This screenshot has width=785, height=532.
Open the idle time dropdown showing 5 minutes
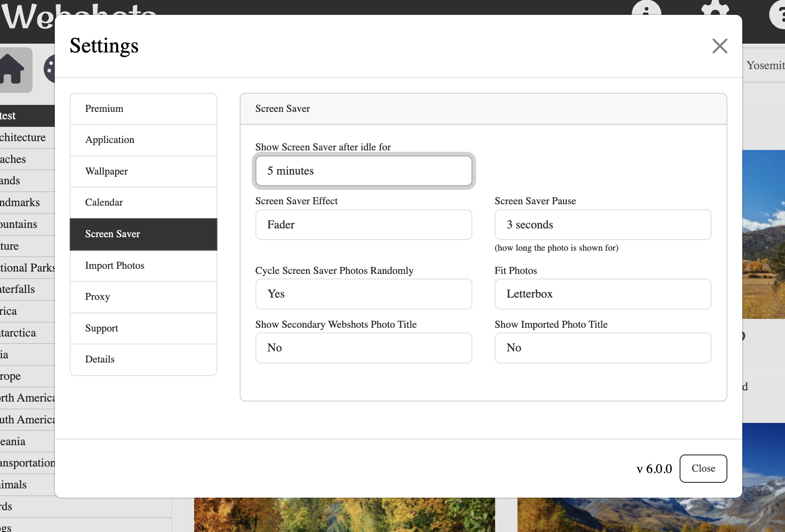(x=363, y=171)
